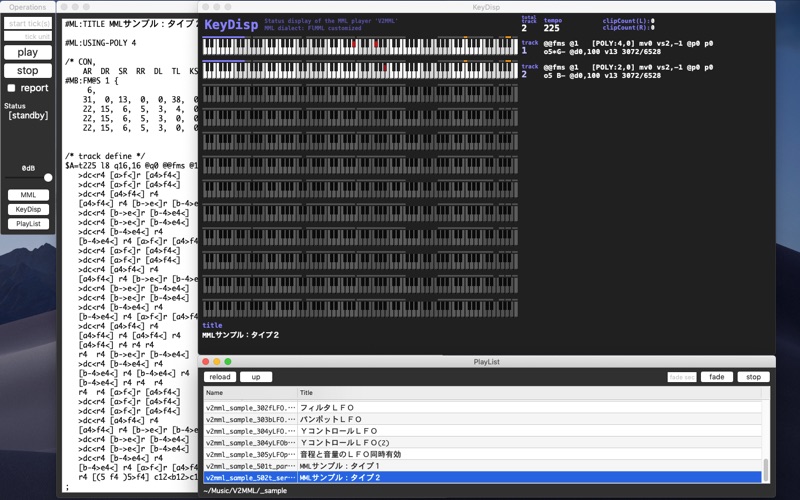Maximize the PlayList window with the green button

pyautogui.click(x=228, y=362)
